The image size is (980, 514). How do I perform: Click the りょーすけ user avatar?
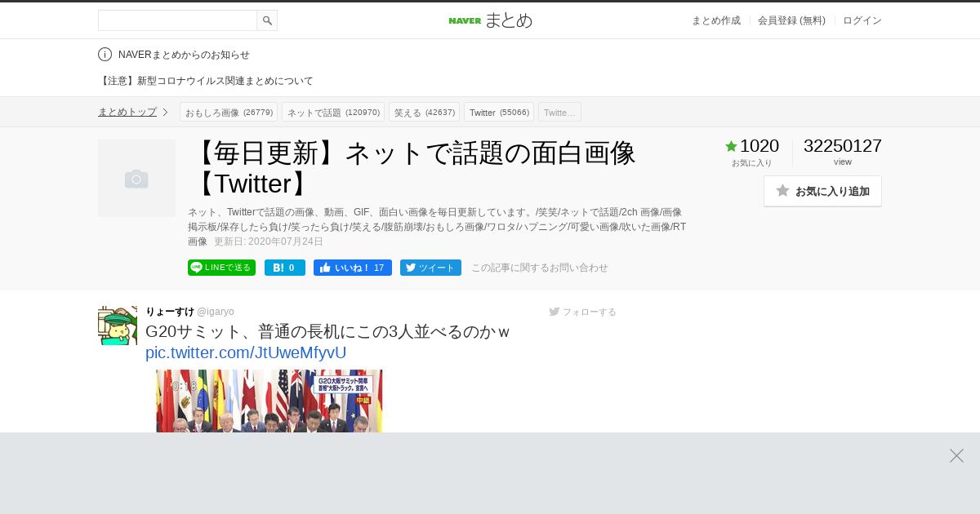click(x=118, y=326)
